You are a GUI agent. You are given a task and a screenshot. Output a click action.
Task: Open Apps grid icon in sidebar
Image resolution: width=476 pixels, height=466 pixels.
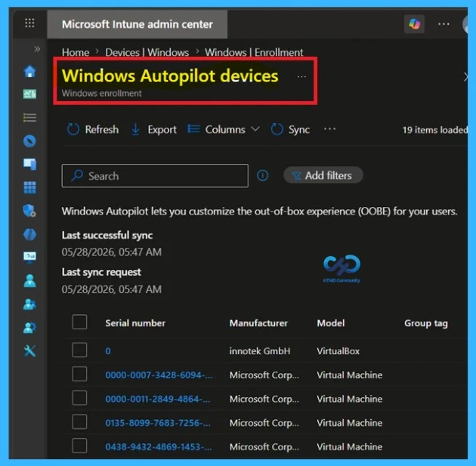(x=29, y=187)
